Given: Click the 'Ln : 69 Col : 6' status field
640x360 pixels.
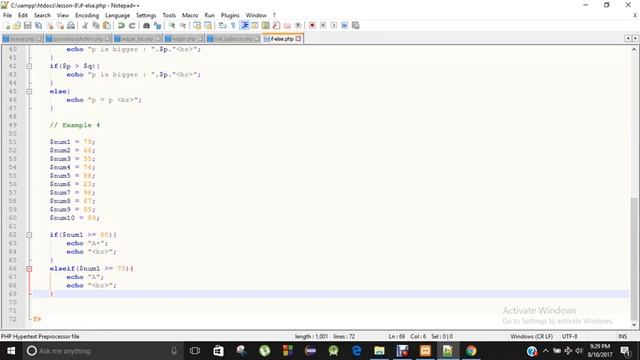Looking at the screenshot, I should [x=407, y=336].
